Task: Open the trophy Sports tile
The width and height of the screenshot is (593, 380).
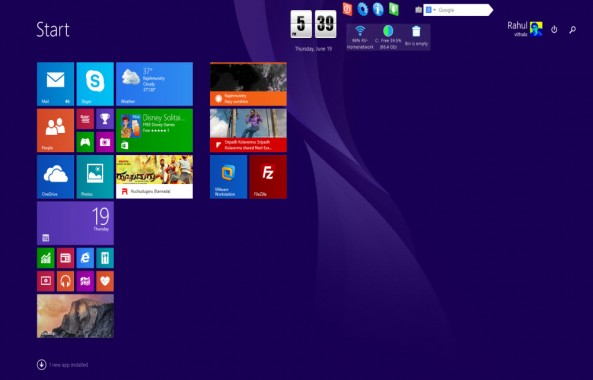Action: pyautogui.click(x=105, y=119)
